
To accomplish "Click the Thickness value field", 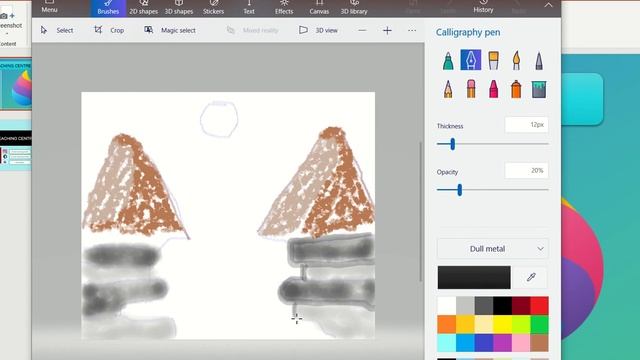I will pos(527,125).
